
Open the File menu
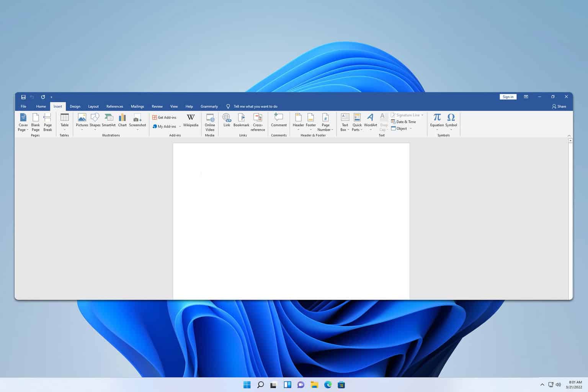[23, 106]
